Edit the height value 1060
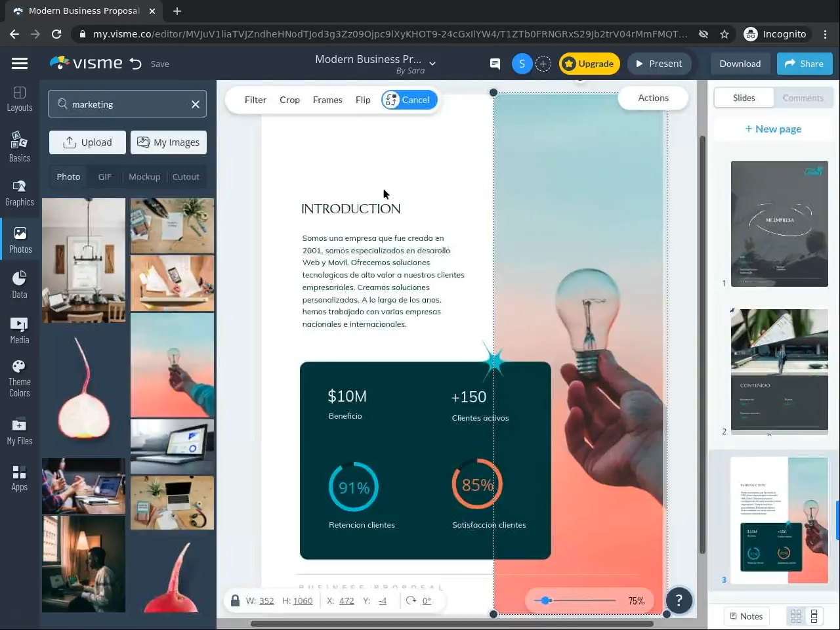Image resolution: width=840 pixels, height=630 pixels. pyautogui.click(x=303, y=600)
